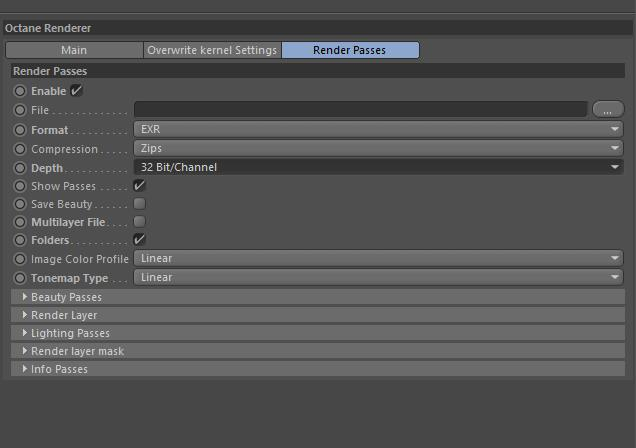
Task: Uncheck the Show Passes checkbox
Action: (x=140, y=186)
